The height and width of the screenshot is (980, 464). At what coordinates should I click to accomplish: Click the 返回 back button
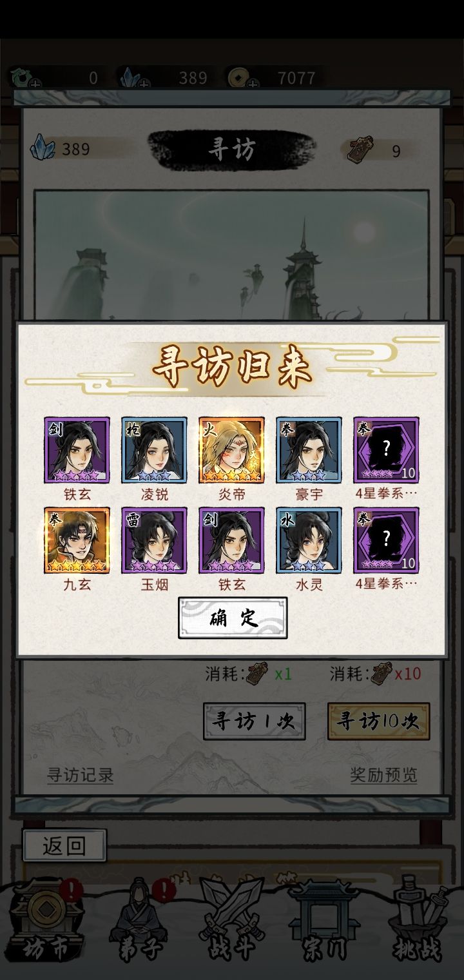(64, 845)
